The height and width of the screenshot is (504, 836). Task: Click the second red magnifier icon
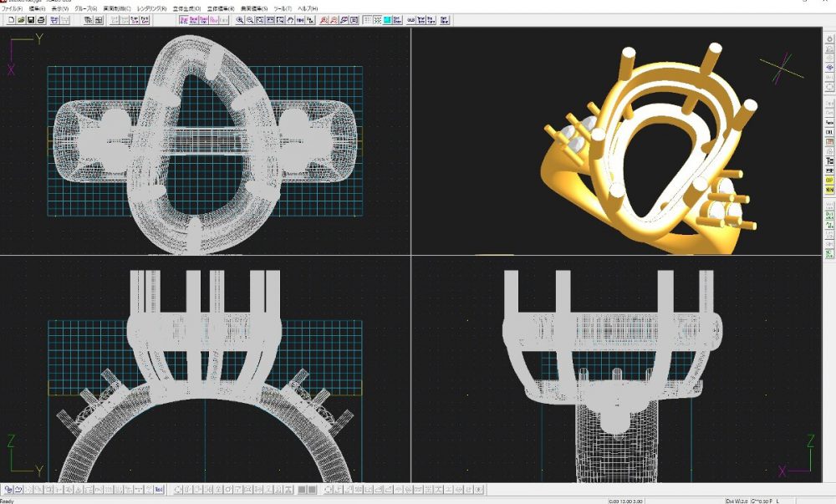click(x=334, y=20)
